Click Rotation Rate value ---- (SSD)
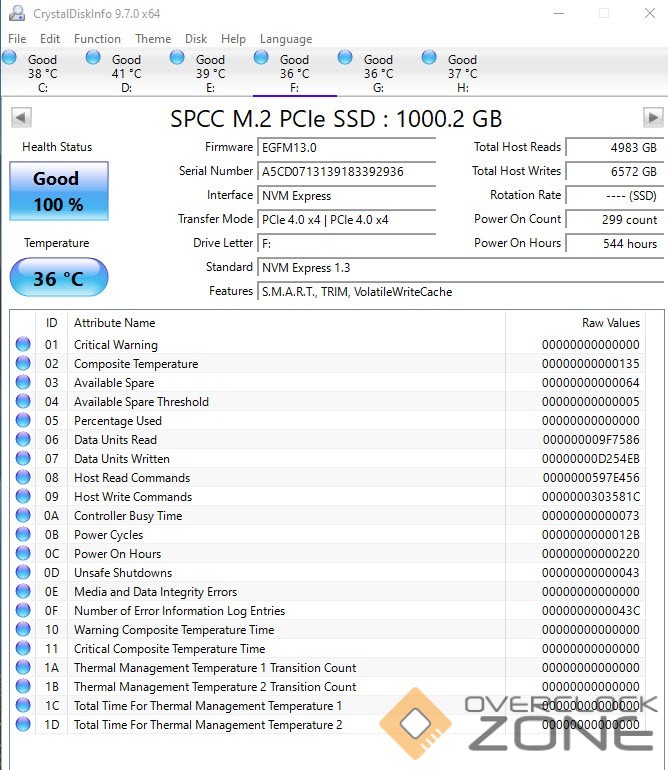668x770 pixels. [x=614, y=195]
